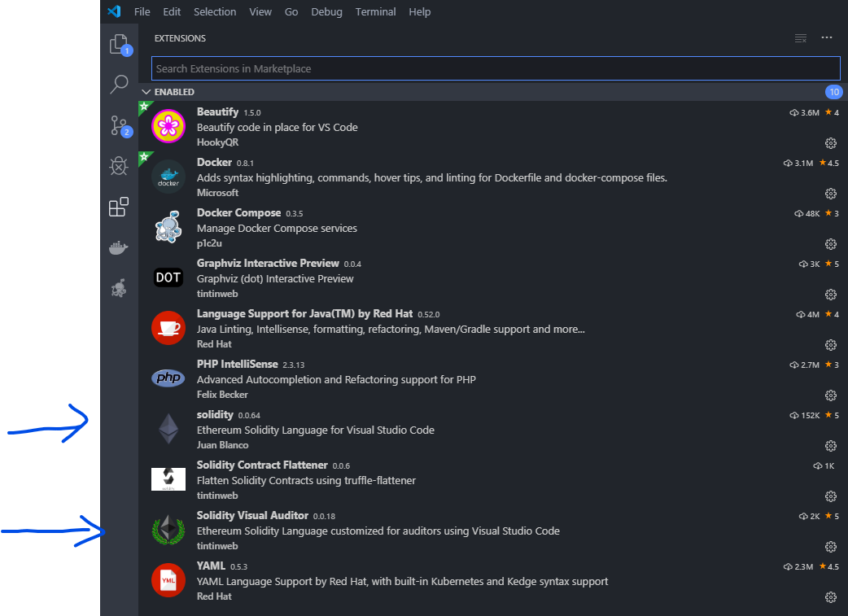The height and width of the screenshot is (616, 848).
Task: Open manage gear for solidity extension
Action: (831, 446)
